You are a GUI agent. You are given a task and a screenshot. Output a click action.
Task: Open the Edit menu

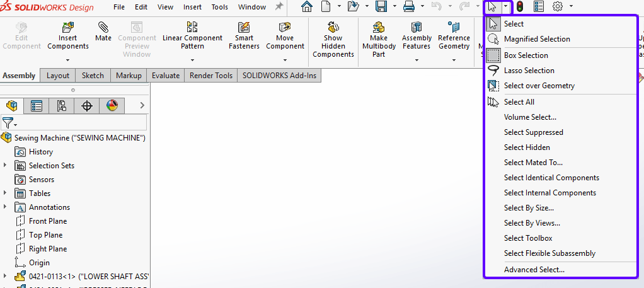pos(141,7)
